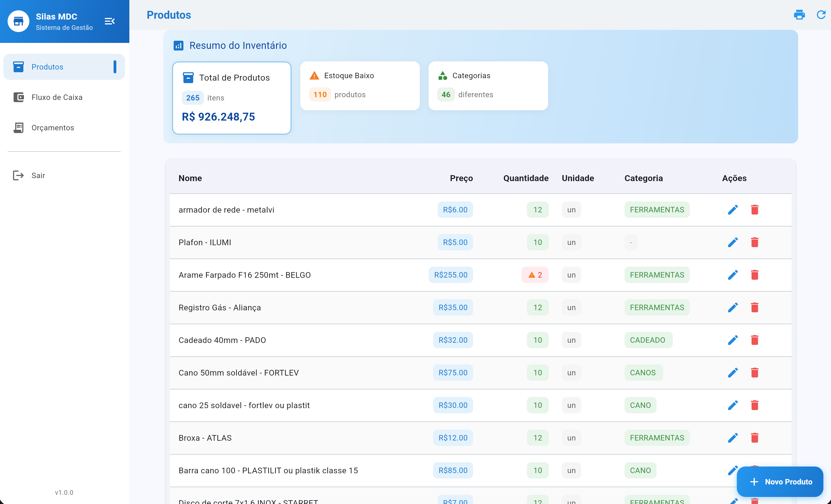Open Orçamentos section
831x504 pixels.
tap(53, 128)
